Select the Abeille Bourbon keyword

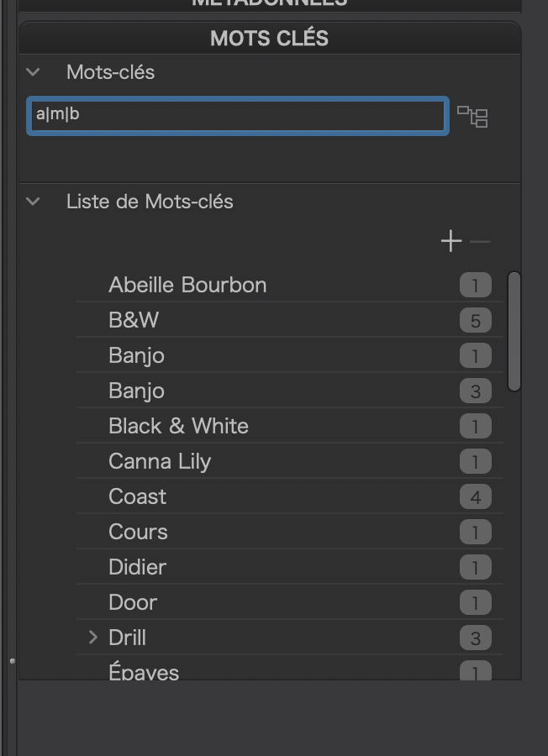point(187,285)
